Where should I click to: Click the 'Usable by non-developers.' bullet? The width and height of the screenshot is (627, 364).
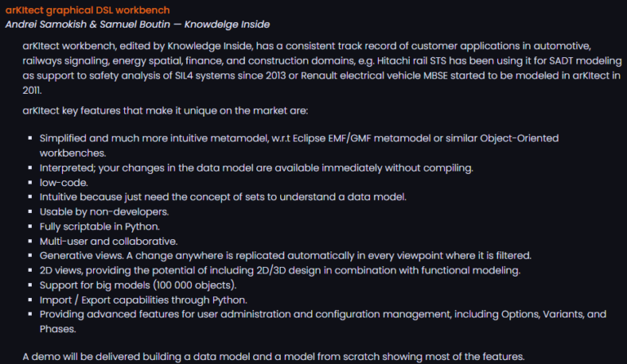click(104, 211)
